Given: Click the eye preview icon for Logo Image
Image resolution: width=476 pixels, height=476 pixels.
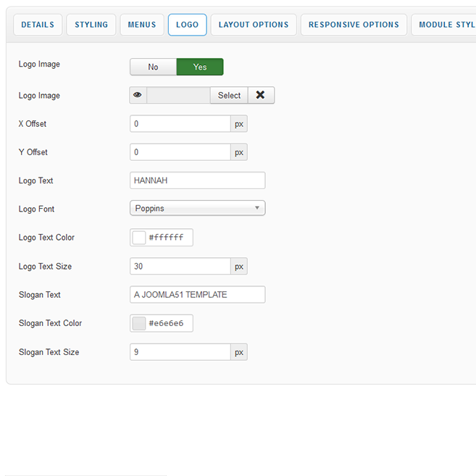Looking at the screenshot, I should [138, 96].
